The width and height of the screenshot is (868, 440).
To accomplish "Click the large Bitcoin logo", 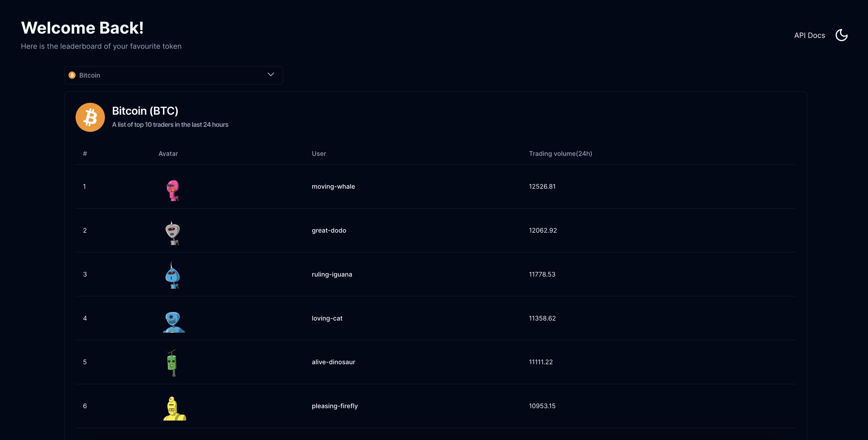I will click(90, 117).
